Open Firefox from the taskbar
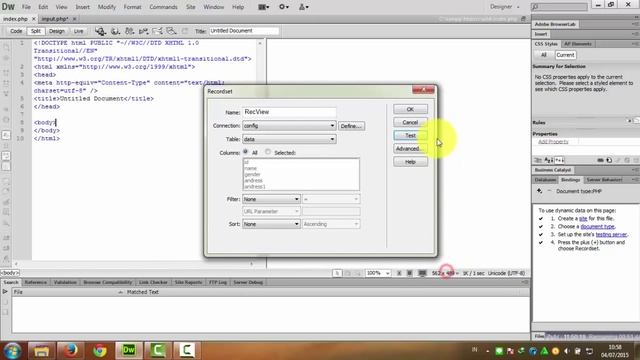 point(71,350)
